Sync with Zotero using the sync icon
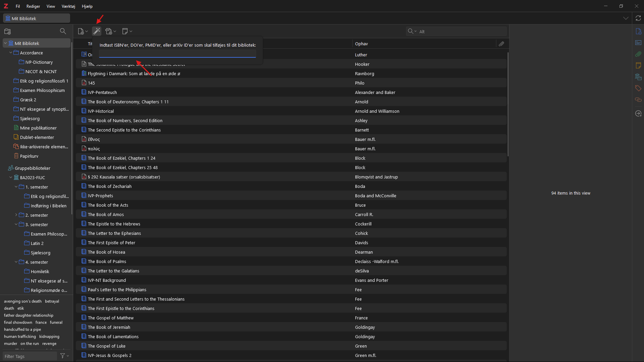Viewport: 644px width, 362px height. [x=638, y=18]
